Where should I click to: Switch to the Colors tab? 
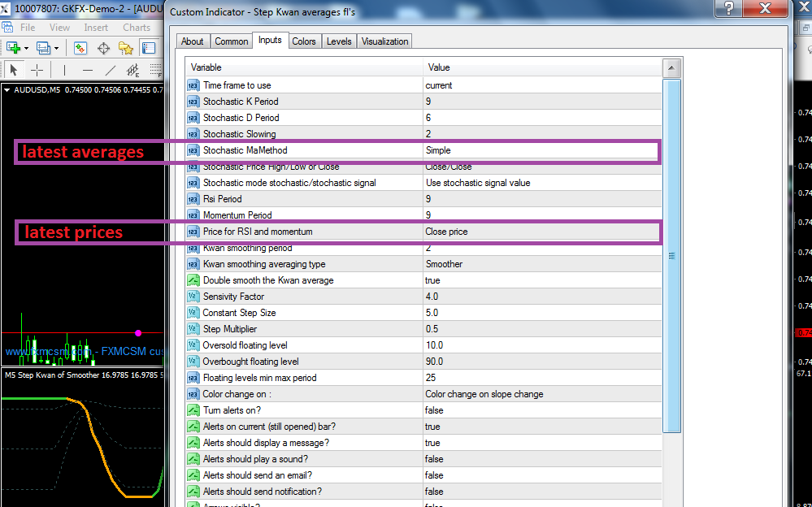[x=304, y=41]
